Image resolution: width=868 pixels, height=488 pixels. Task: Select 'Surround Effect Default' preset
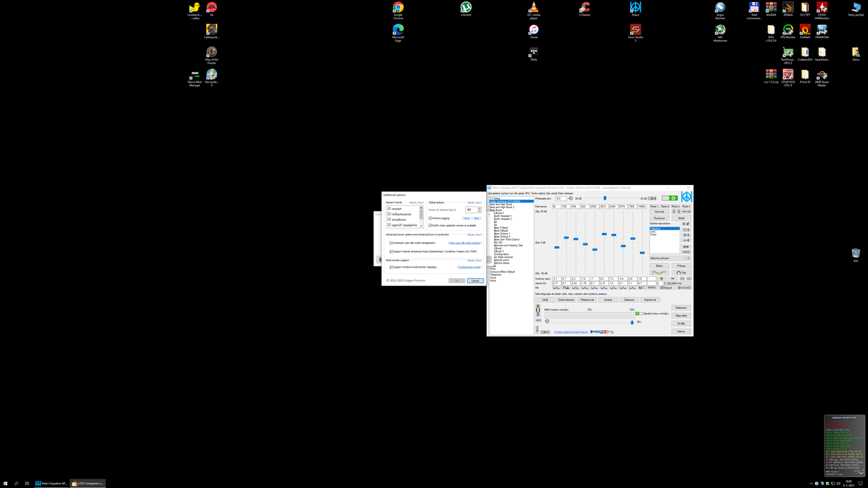coord(502,272)
